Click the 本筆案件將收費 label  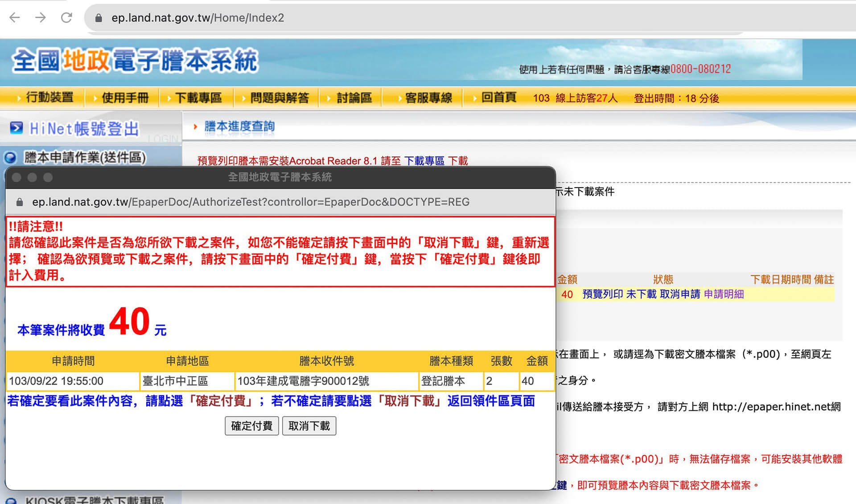pos(61,330)
